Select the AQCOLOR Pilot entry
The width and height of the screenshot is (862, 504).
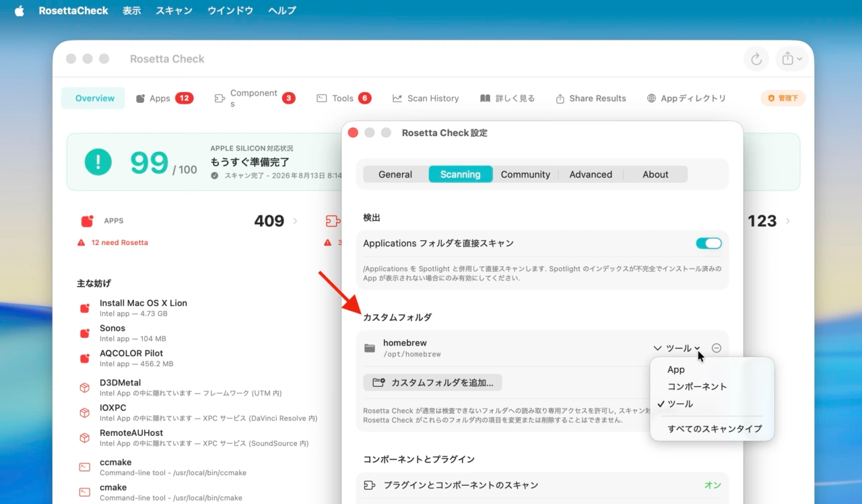point(197,357)
